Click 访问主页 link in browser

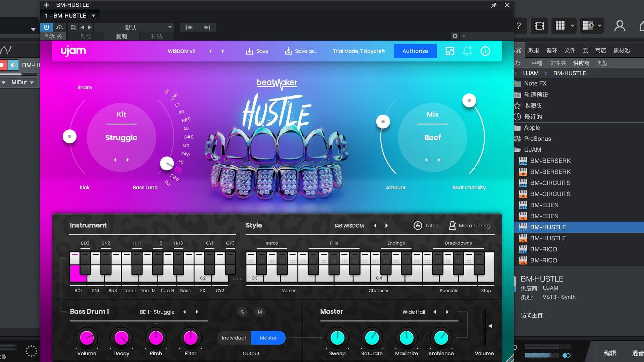click(532, 315)
